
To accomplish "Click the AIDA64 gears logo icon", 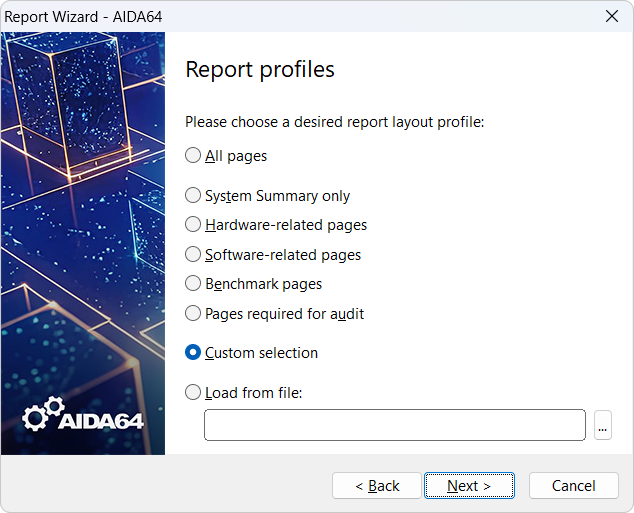I will pos(43,415).
